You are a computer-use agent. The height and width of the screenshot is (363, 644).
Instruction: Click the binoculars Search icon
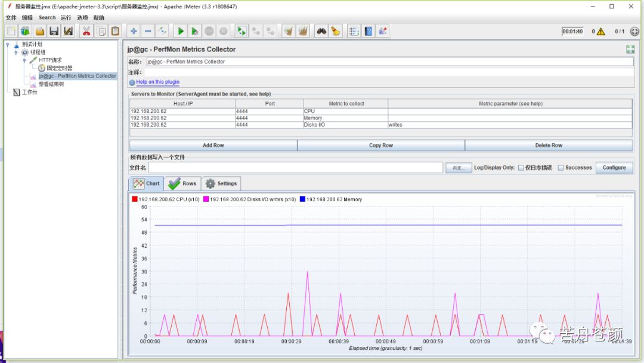(321, 31)
